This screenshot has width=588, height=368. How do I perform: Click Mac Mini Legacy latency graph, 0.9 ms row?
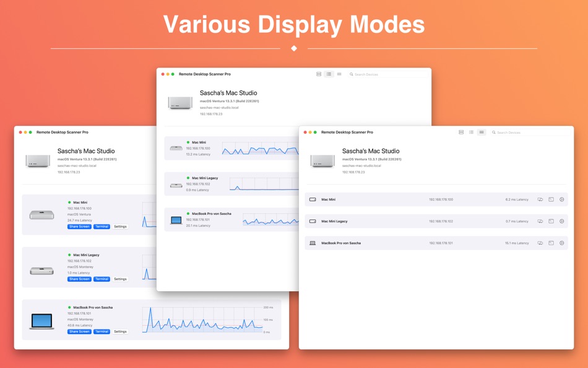264,184
